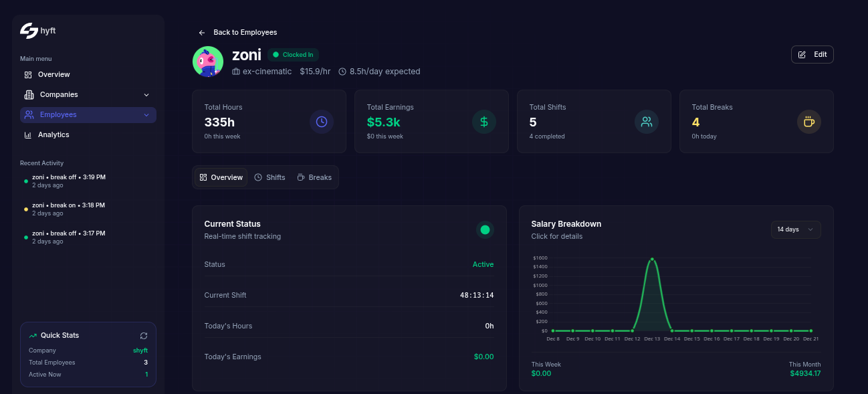Click the $15.9/hr rate text
868x394 pixels.
coord(315,72)
